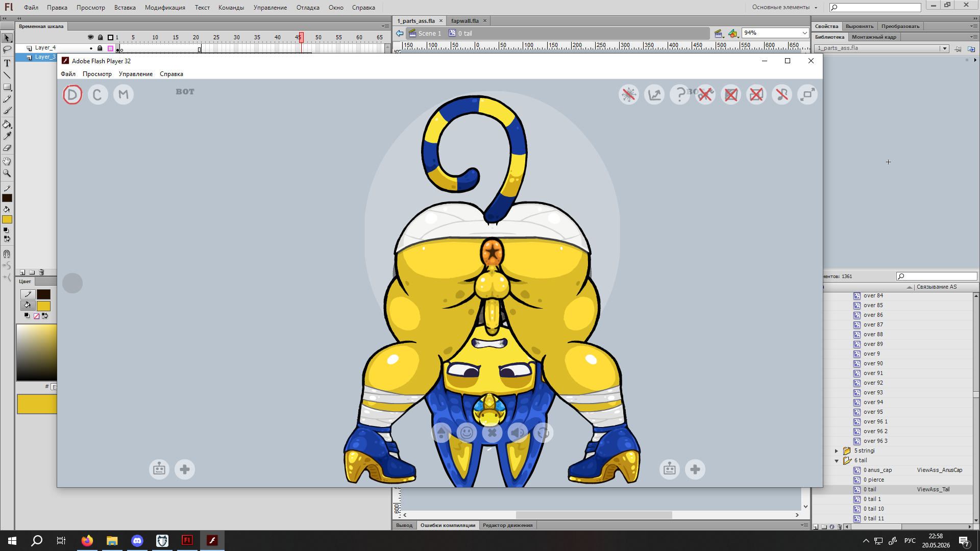Toggle show/hide all layers eye icon

(91, 37)
